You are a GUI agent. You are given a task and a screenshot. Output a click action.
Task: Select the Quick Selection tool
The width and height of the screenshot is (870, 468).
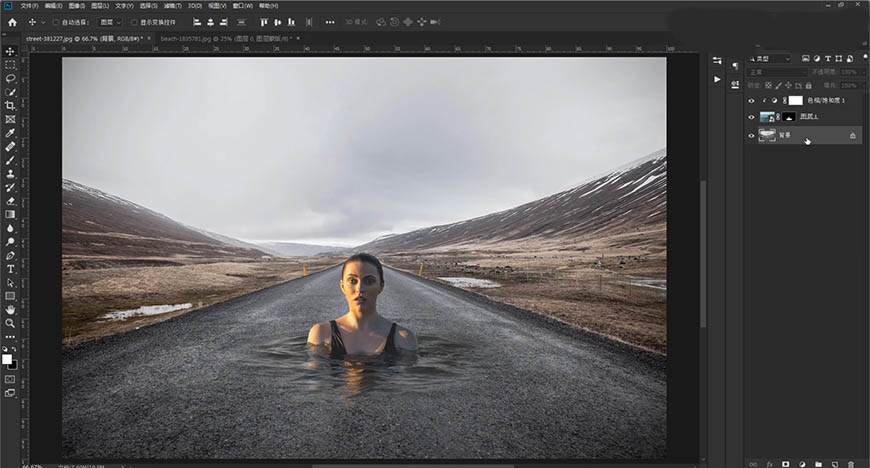(x=10, y=92)
